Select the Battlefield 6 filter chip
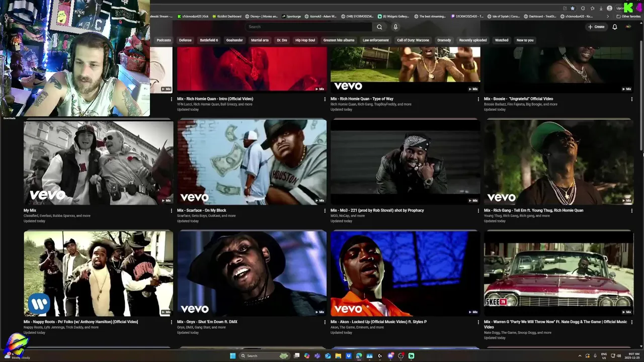The height and width of the screenshot is (362, 644). pos(209,40)
